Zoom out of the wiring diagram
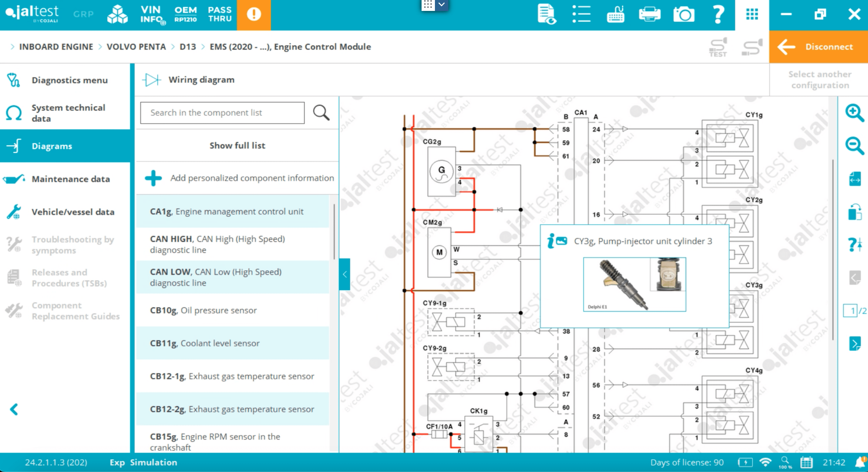 click(x=854, y=146)
